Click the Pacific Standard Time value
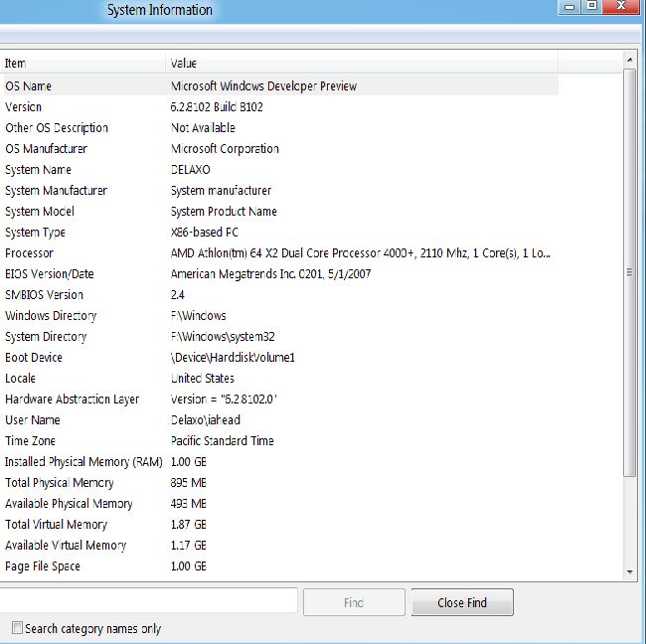Image resolution: width=646 pixels, height=644 pixels. coord(222,441)
